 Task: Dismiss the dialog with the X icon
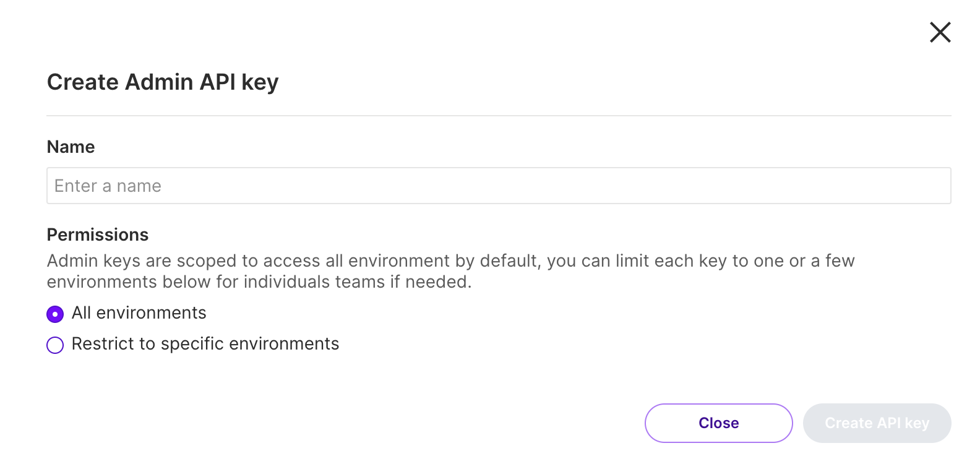tap(940, 32)
